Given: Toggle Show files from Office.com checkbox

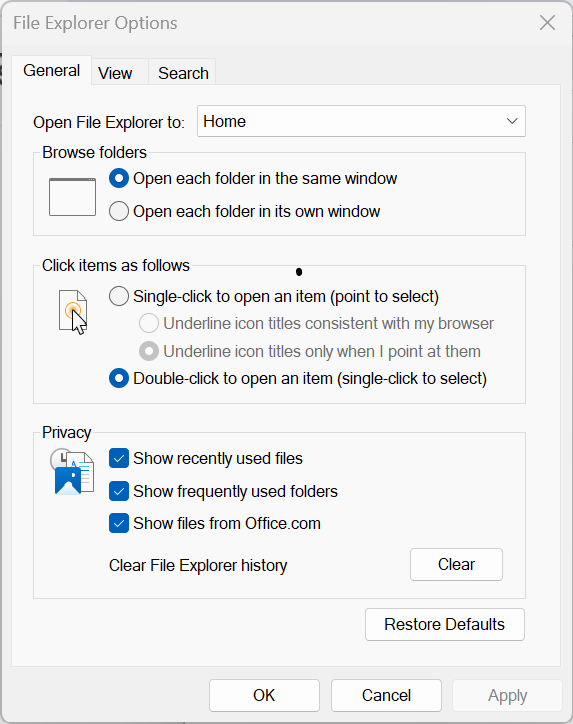Looking at the screenshot, I should point(119,524).
